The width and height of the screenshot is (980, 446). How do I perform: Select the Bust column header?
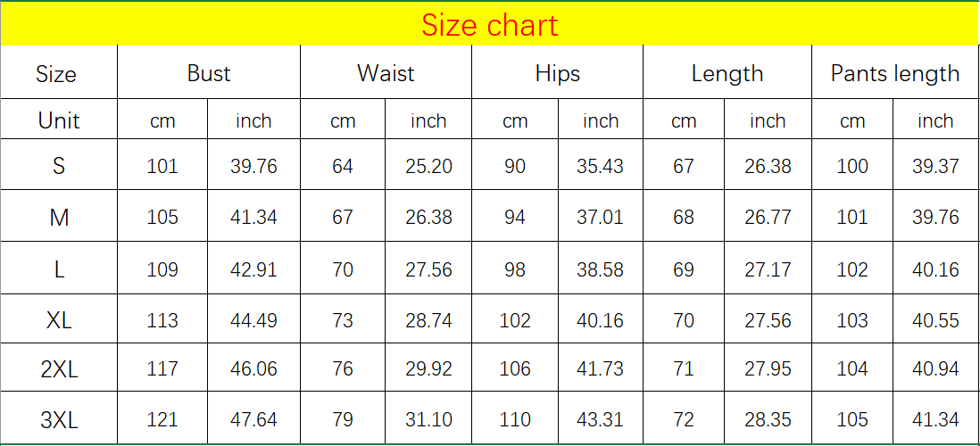pyautogui.click(x=209, y=73)
